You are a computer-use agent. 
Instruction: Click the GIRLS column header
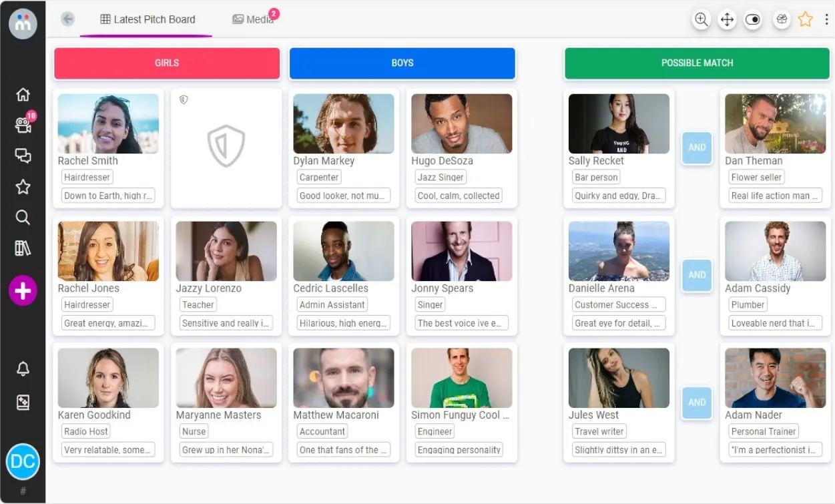[x=167, y=63]
